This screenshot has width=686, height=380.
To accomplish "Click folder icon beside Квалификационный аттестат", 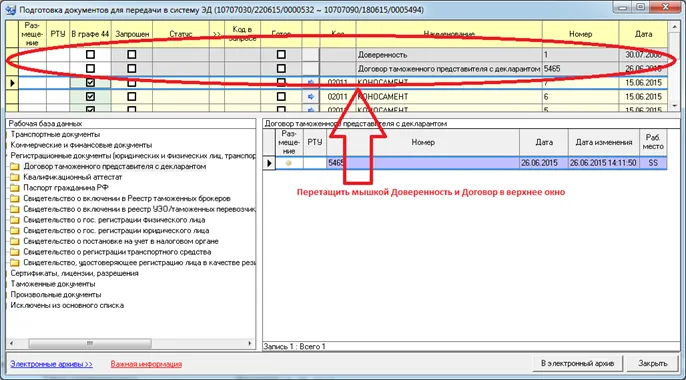I will [x=15, y=177].
